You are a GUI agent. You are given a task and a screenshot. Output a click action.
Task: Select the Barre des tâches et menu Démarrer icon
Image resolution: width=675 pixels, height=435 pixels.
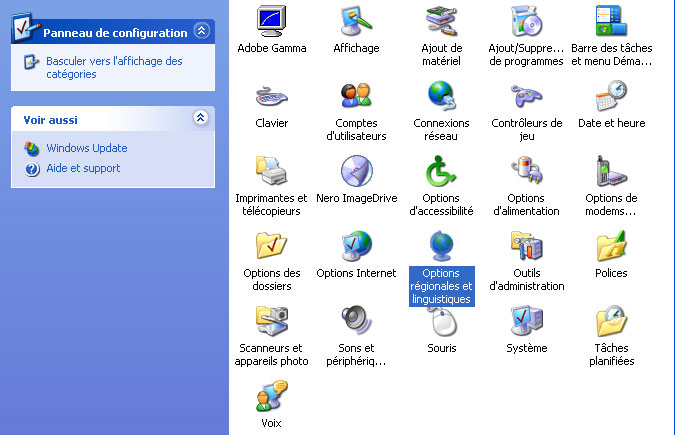tap(611, 21)
